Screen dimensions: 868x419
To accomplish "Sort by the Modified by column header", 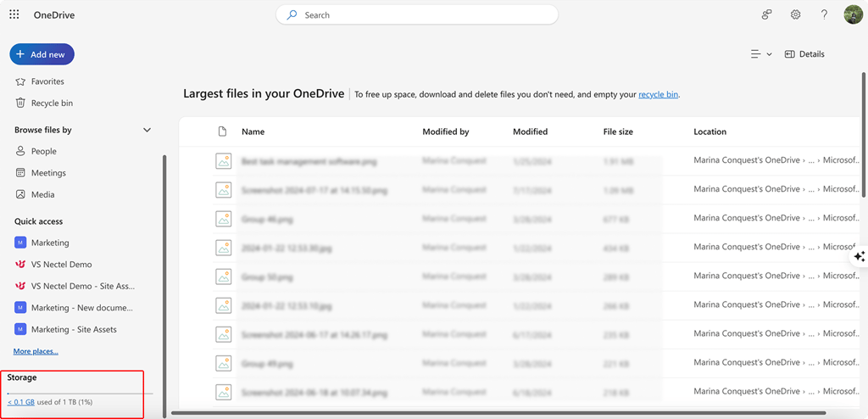I will point(446,132).
